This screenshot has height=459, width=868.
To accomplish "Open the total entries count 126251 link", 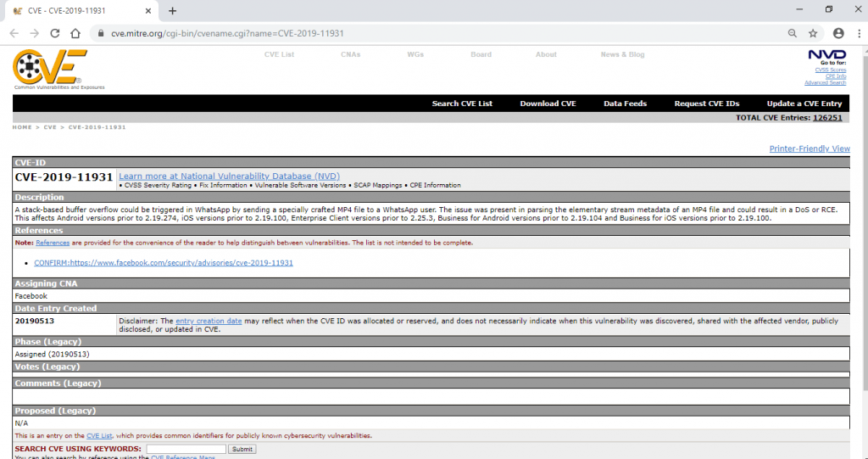I will (827, 118).
